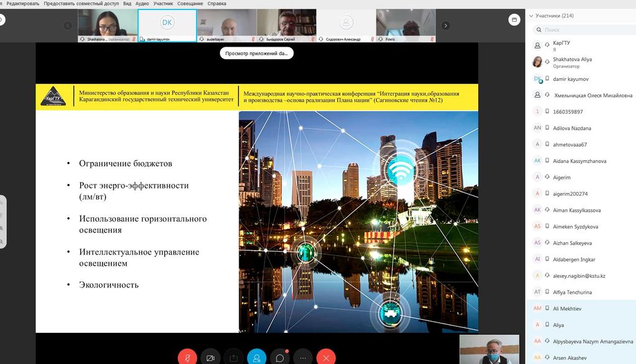Toggle the participants panel button
Screen dimensions: 636x364
[x=257, y=358]
